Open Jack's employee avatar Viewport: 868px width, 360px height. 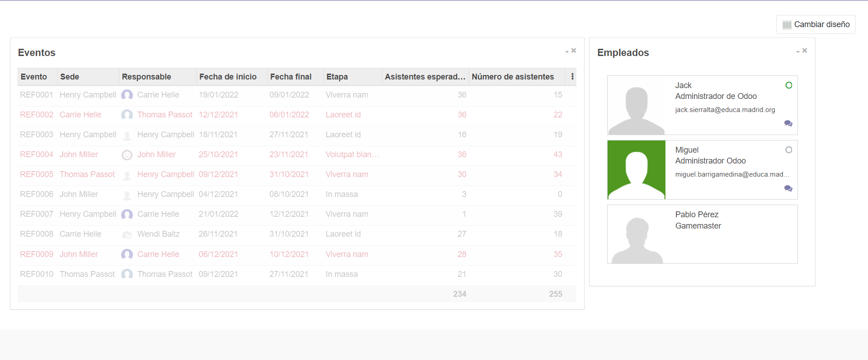pyautogui.click(x=637, y=105)
